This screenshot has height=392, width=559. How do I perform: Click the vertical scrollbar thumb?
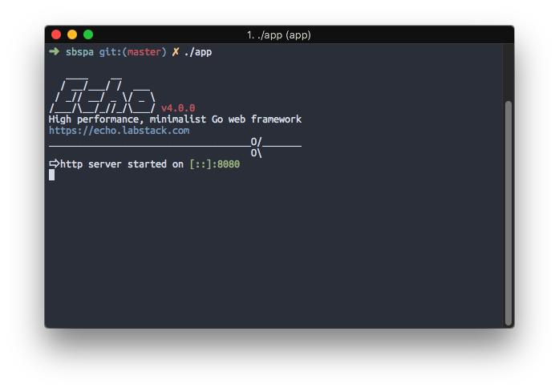tap(508, 213)
